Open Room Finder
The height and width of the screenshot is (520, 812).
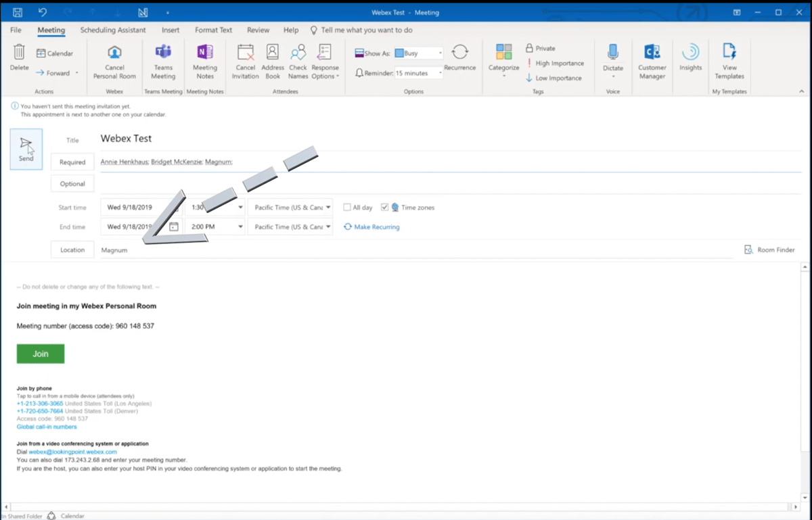coord(769,250)
